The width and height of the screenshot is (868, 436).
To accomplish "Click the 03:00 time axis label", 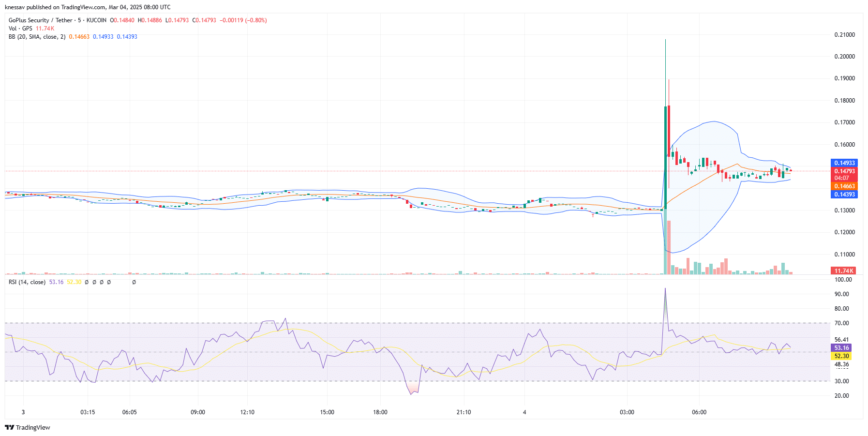I will click(627, 412).
